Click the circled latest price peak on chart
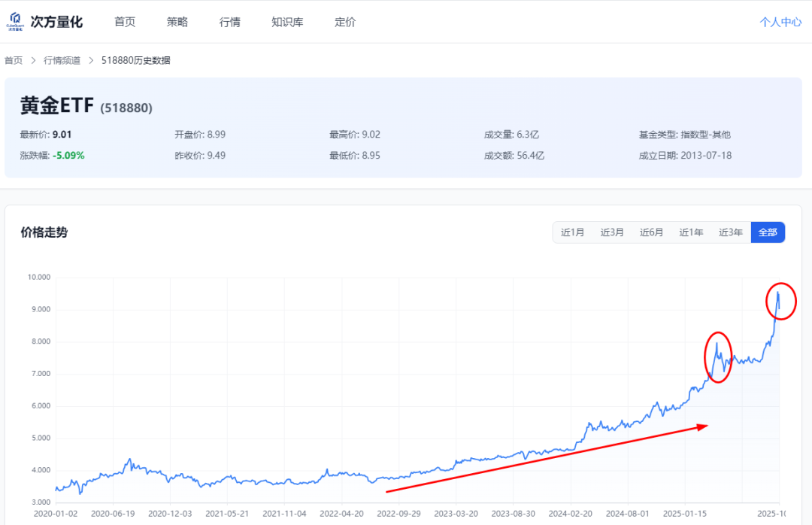Viewport: 812px width, 525px height. coord(780,301)
